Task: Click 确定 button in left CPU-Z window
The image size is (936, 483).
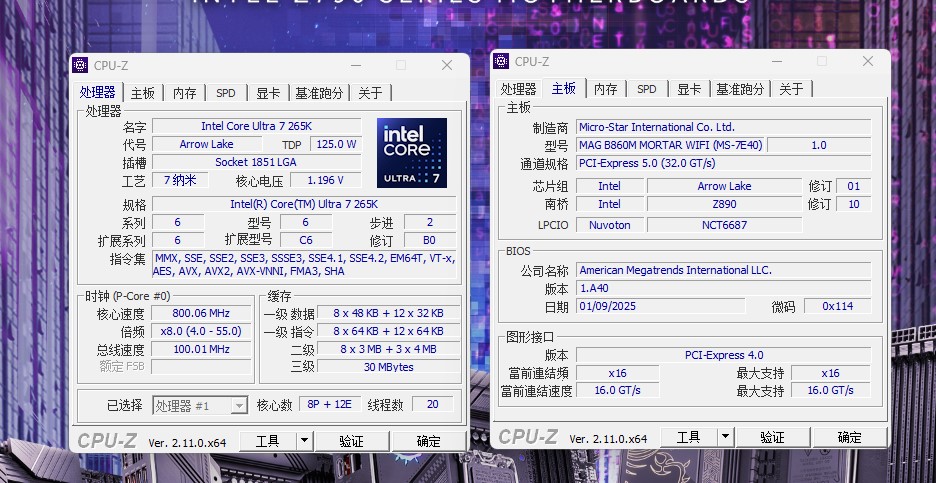Action: tap(429, 441)
